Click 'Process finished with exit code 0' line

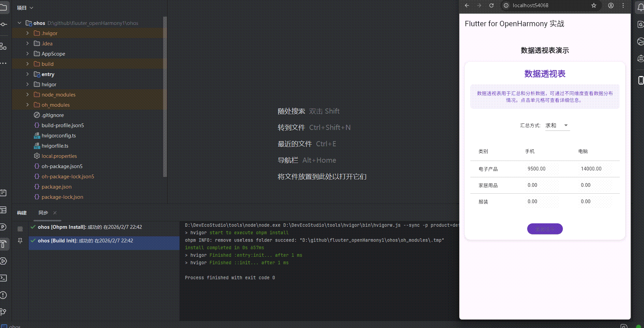tap(230, 278)
